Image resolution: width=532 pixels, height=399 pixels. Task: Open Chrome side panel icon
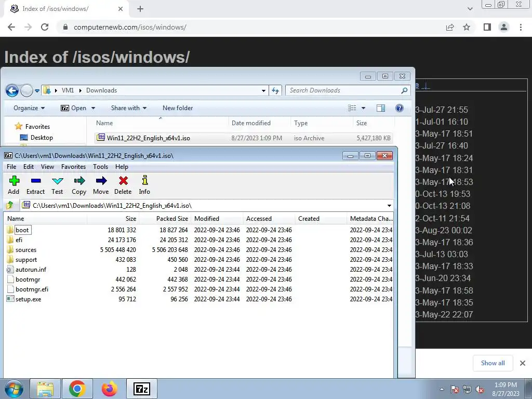(487, 27)
